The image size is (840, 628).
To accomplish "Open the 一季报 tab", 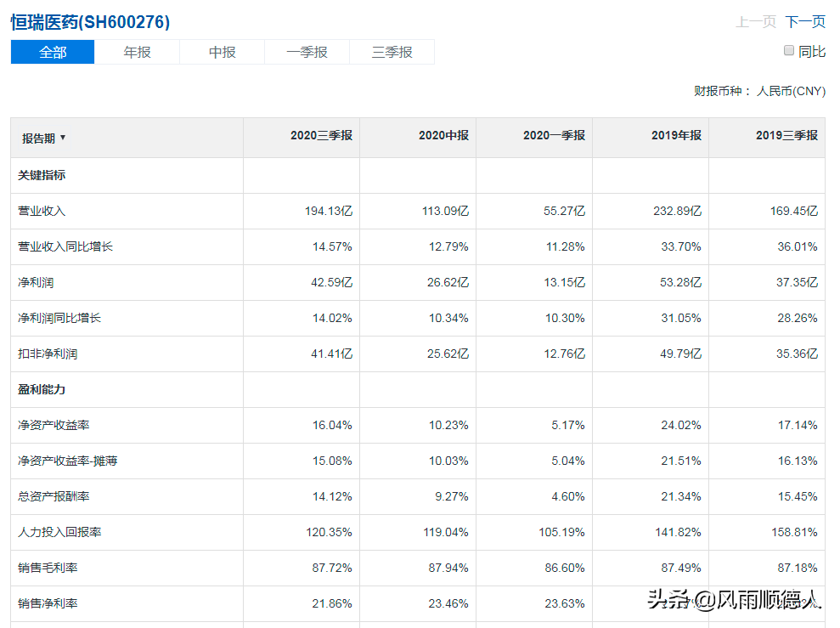I will pos(307,52).
